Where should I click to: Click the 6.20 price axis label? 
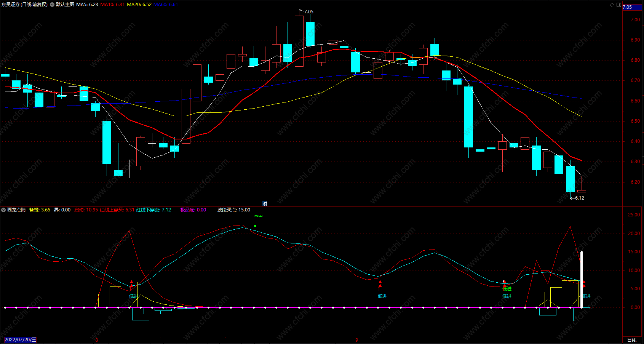point(635,182)
